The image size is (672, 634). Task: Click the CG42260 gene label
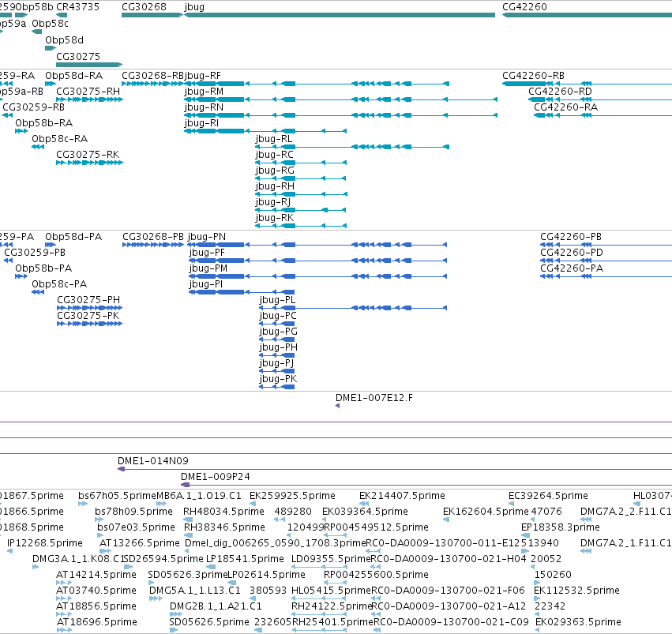tap(524, 7)
